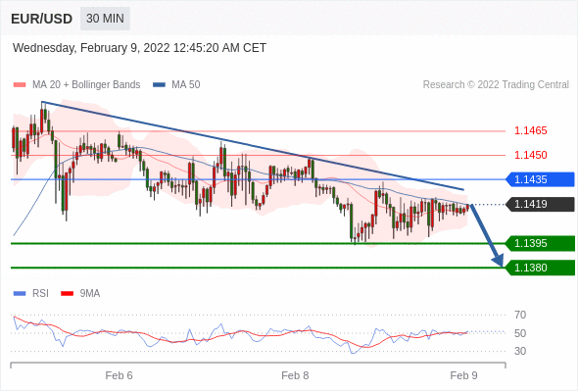This screenshot has height=392, width=578.
Task: Click the RSI 30 axis value
Action: point(520,351)
